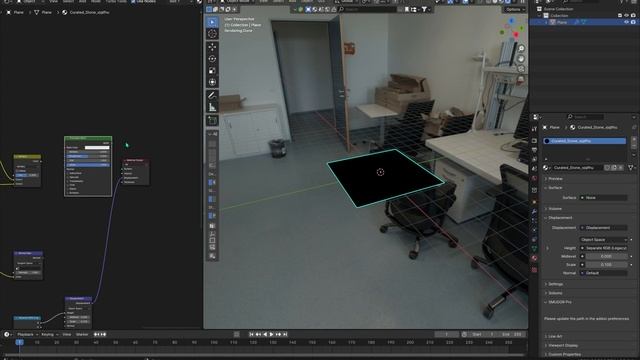The width and height of the screenshot is (640, 360).
Task: Jump to the timeline start frame
Action: click(x=251, y=334)
